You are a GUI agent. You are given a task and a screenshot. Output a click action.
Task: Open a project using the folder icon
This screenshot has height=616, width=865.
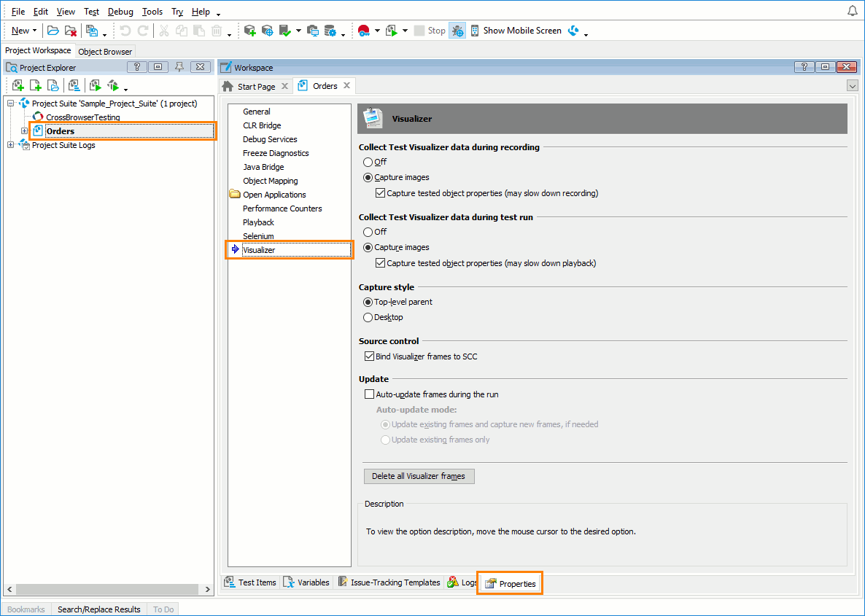(53, 31)
